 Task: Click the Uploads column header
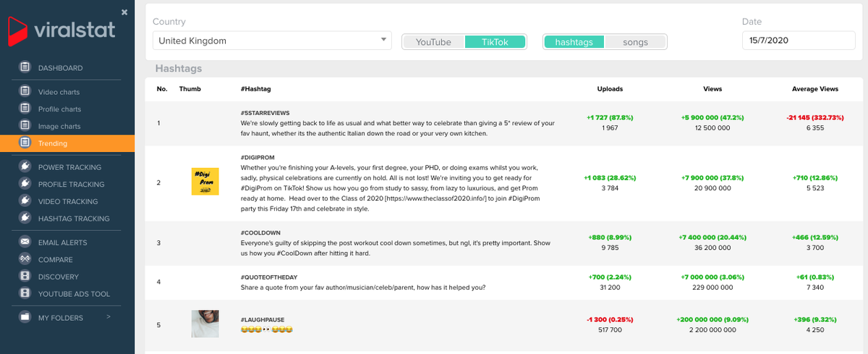click(610, 89)
